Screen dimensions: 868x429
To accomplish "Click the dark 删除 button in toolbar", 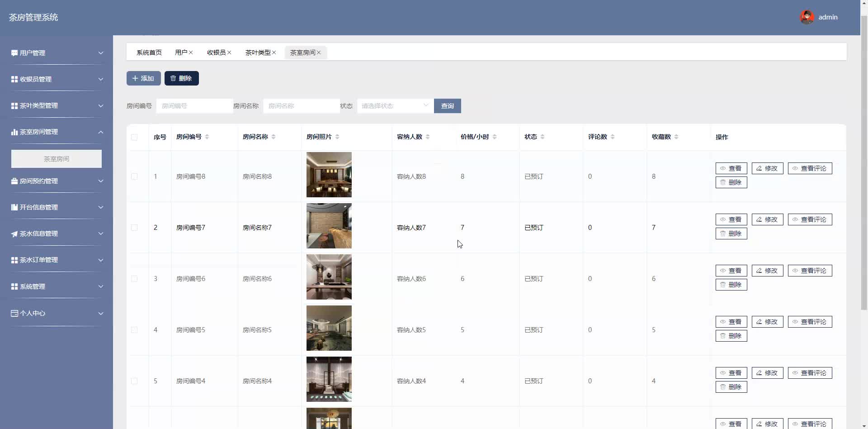I will (182, 78).
